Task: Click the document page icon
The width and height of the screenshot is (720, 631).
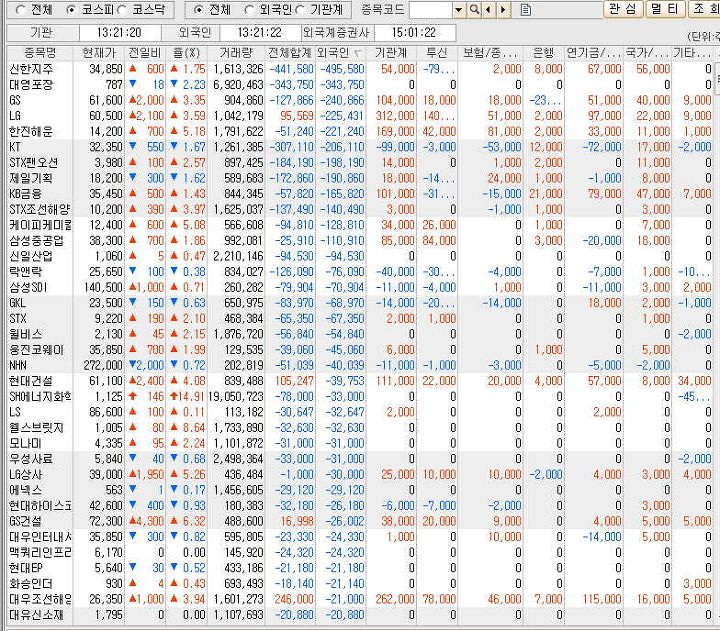Action: click(x=526, y=10)
